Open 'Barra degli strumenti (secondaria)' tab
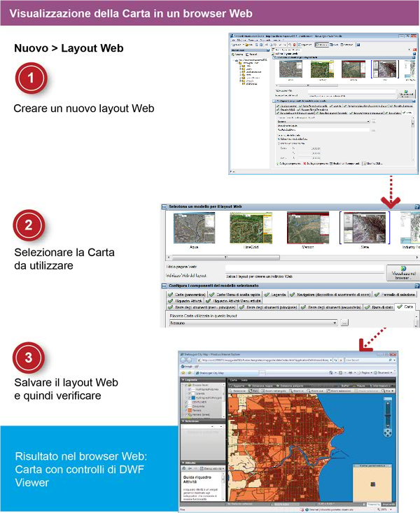Screen dimensions: 420x513 [x=331, y=307]
